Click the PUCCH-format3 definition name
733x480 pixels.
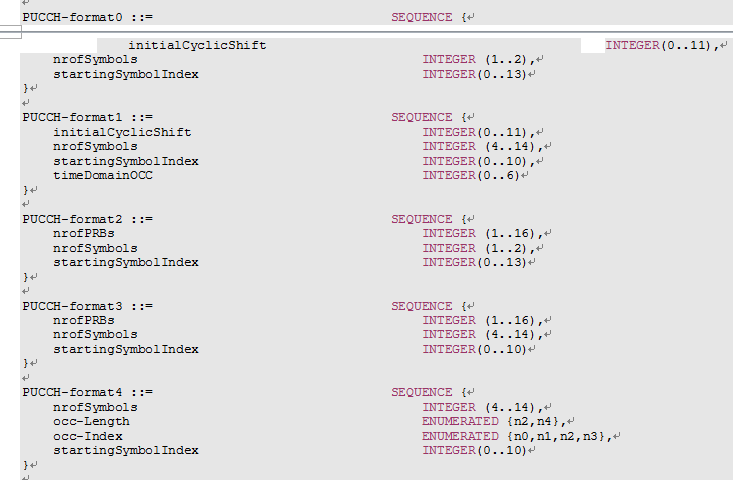click(76, 306)
